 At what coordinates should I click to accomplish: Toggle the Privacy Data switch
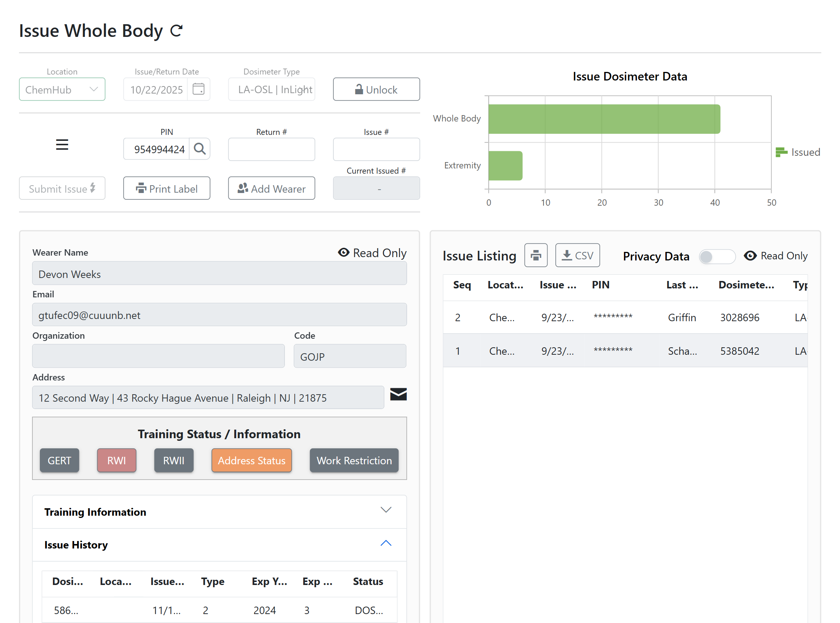(716, 256)
